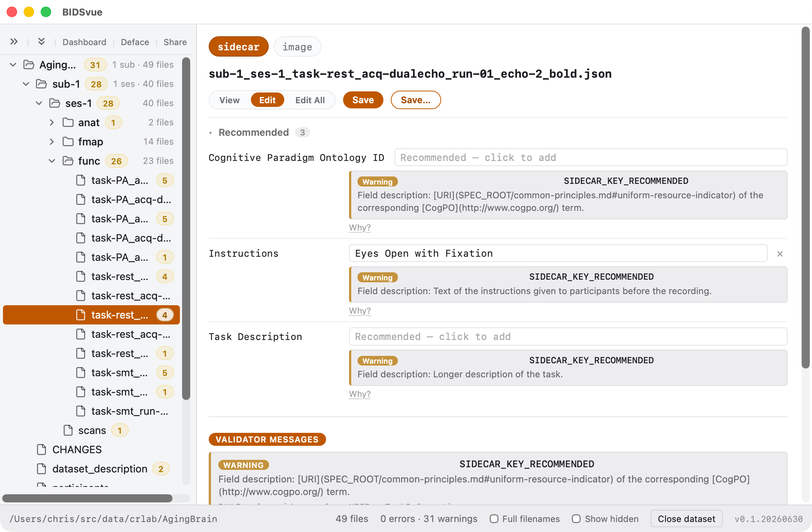The image size is (812, 532).
Task: Click the file icon of selected task-rest row
Action: click(81, 315)
